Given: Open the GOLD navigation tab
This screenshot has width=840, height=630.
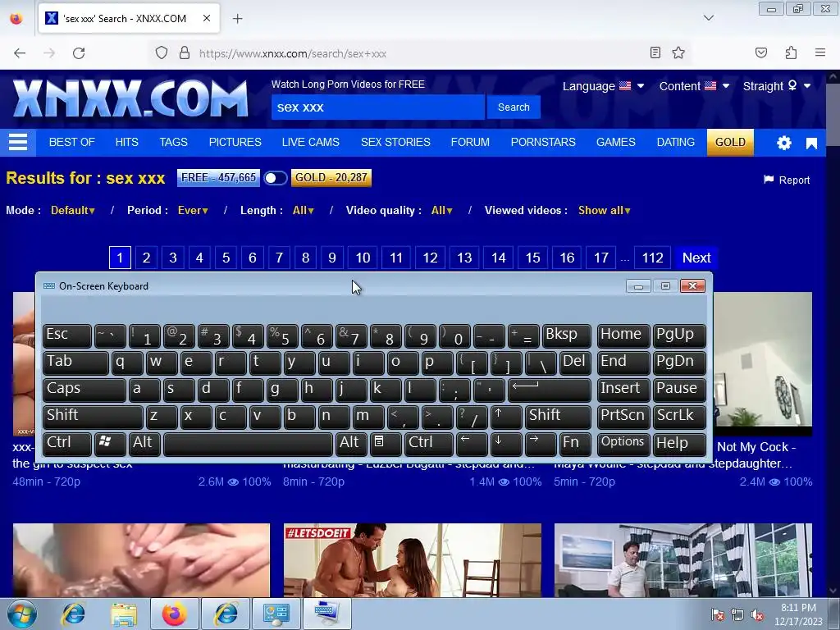Looking at the screenshot, I should point(730,143).
